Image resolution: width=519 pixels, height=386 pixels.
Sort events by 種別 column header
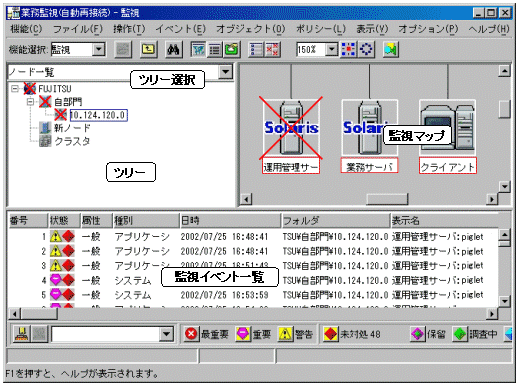tap(146, 220)
